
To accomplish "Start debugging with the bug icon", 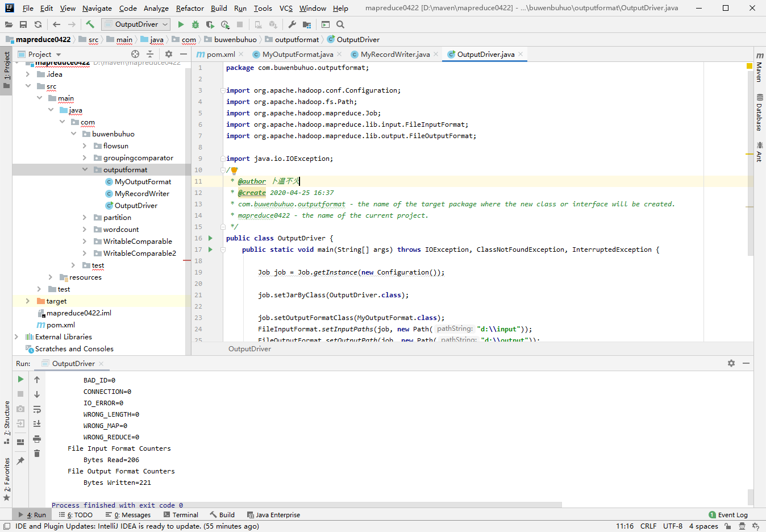I will [x=195, y=24].
